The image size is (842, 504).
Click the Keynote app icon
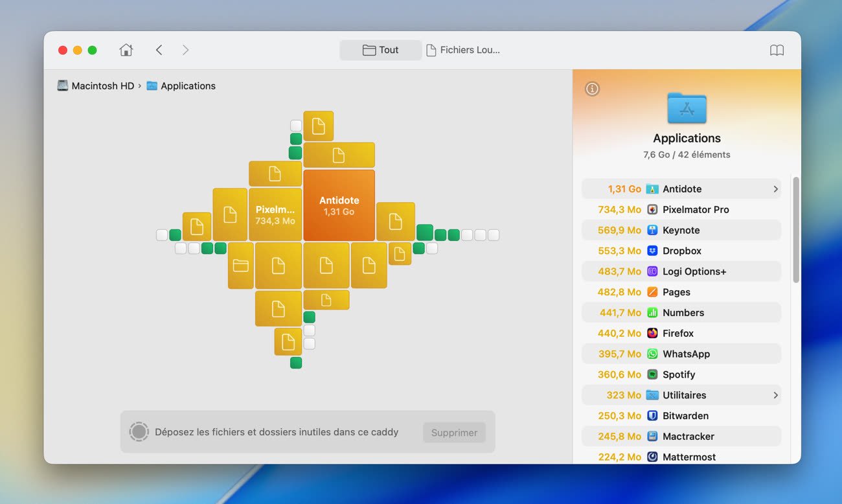click(652, 231)
